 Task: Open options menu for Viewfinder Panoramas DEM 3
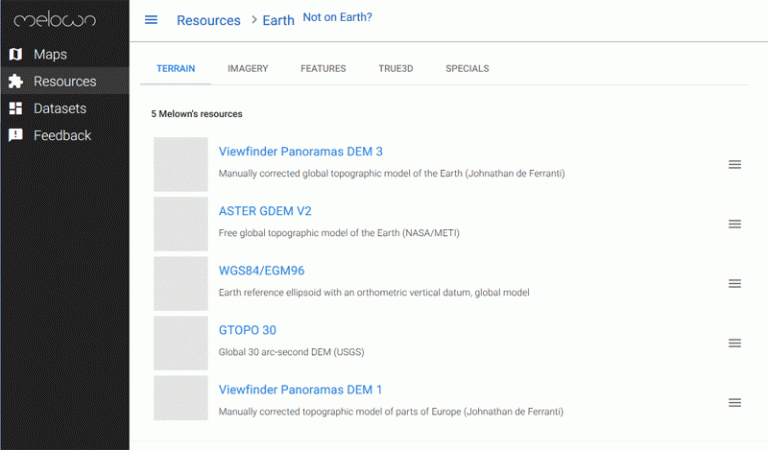point(734,165)
